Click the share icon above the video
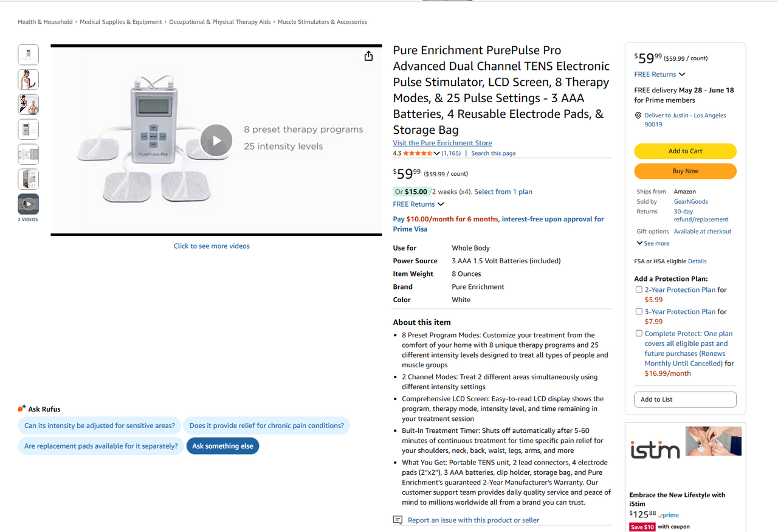778x532 pixels. [368, 56]
